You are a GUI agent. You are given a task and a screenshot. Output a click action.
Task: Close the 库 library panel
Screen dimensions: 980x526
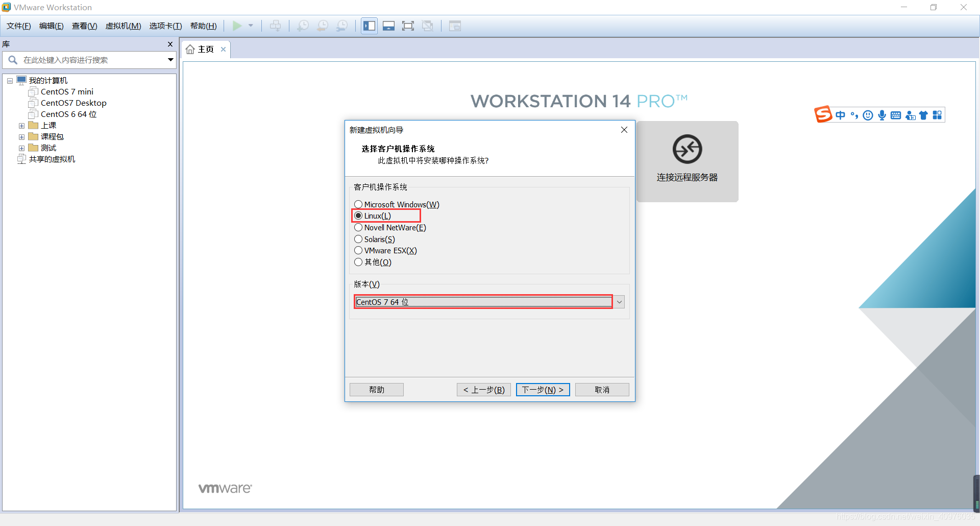[x=170, y=44]
